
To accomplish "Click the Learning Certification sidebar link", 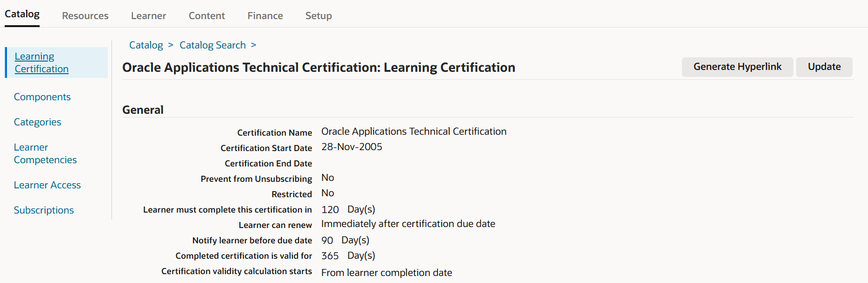I will 42,62.
